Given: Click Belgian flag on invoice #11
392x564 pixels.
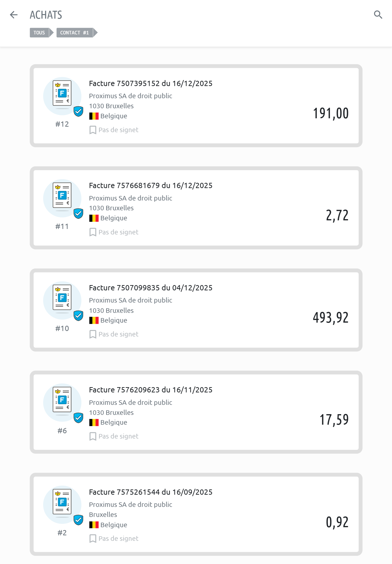Looking at the screenshot, I should tap(94, 218).
